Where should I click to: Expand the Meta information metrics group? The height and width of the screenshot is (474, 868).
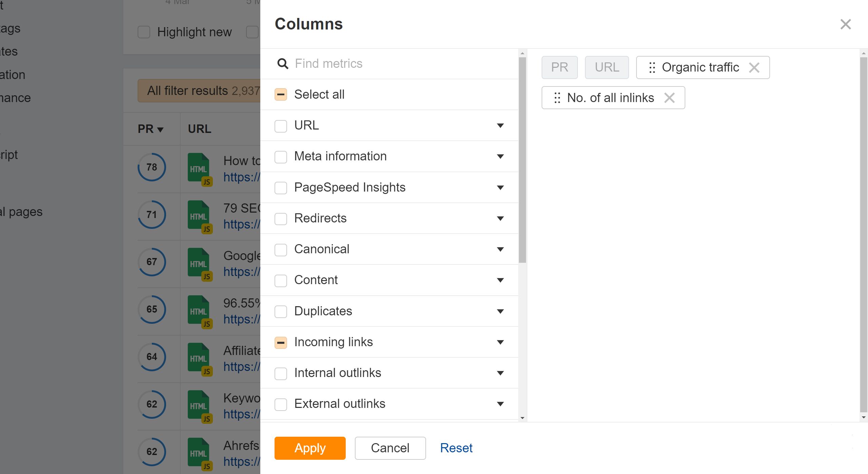click(x=500, y=156)
